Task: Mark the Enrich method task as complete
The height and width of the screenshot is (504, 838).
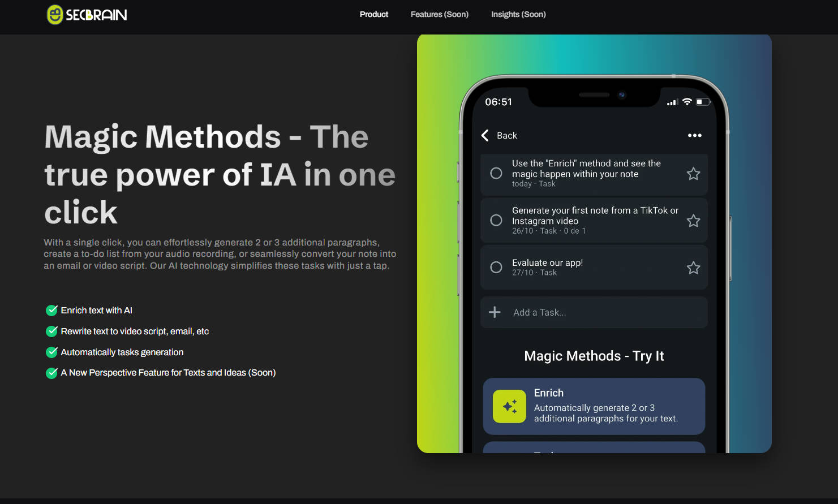Action: [x=496, y=173]
